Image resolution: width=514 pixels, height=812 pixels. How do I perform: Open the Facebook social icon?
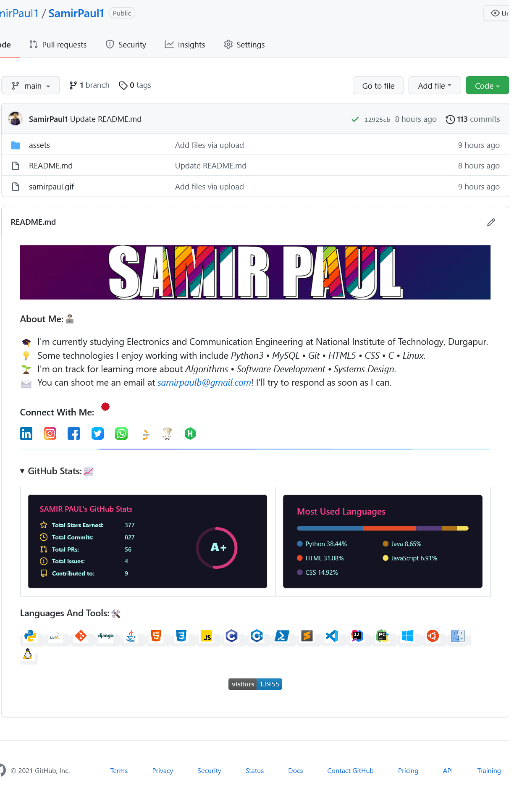point(74,433)
